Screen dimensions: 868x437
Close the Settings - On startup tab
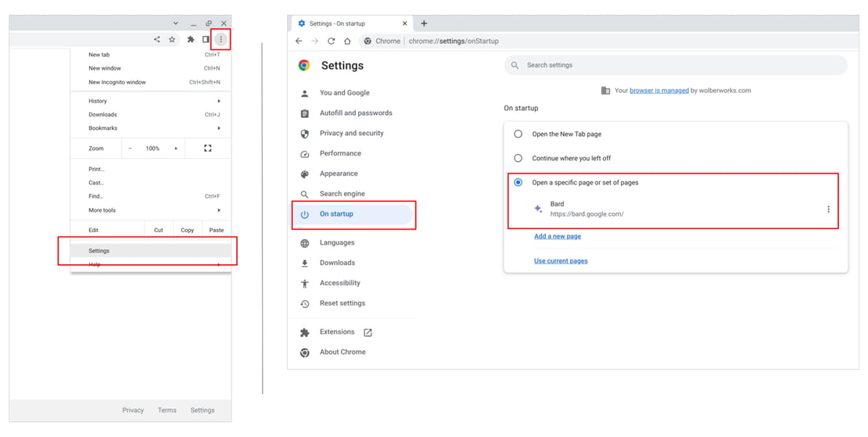[404, 23]
